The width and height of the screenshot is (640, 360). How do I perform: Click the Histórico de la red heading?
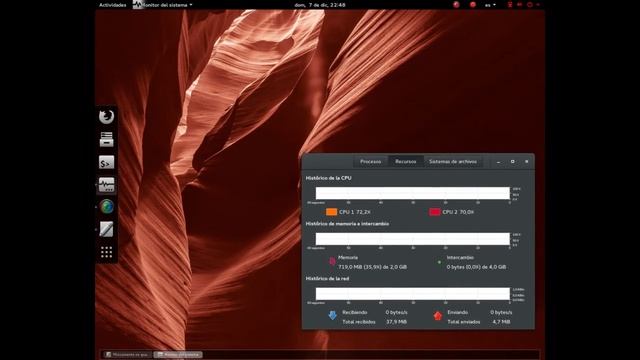tap(327, 278)
